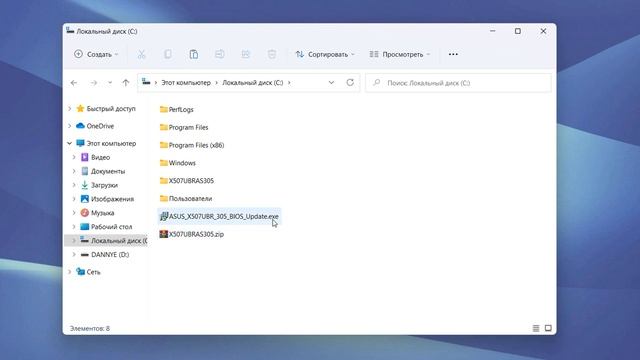Click Локальный диск (C:) breadcrumb
Screen dimensions: 640x360
[253, 82]
